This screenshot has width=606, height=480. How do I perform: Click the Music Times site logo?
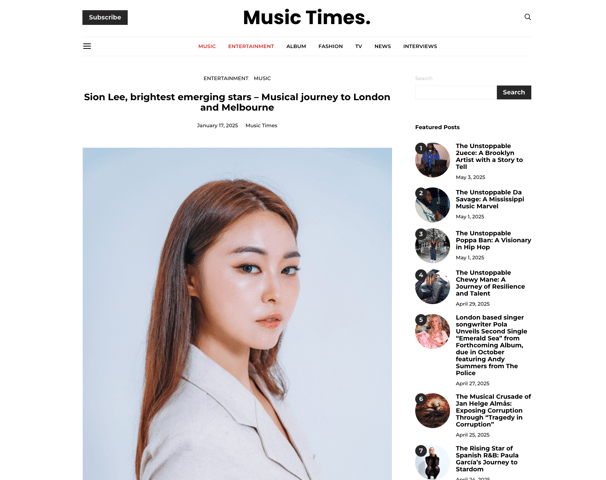pos(306,17)
